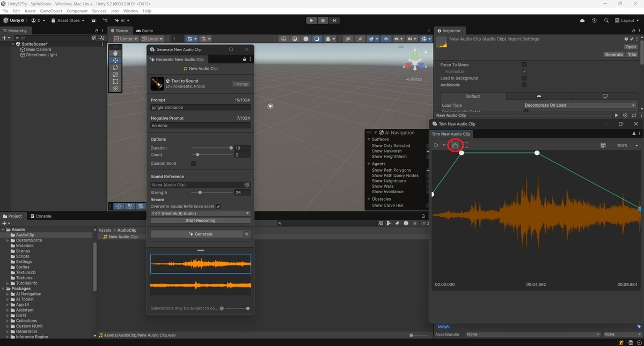The image size is (644, 346).
Task: Click the global search magnifier icon
Action: coord(606,20)
